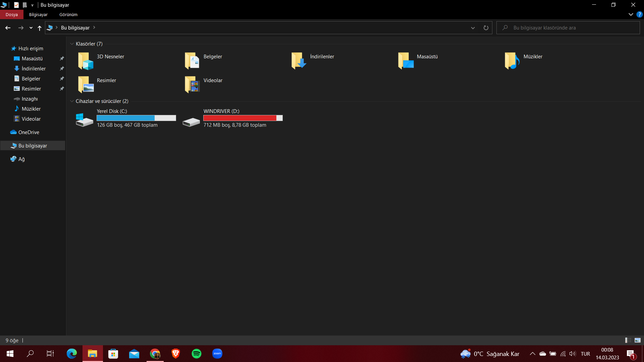The width and height of the screenshot is (644, 362).
Task: Click the Up one level arrow
Action: 40,28
